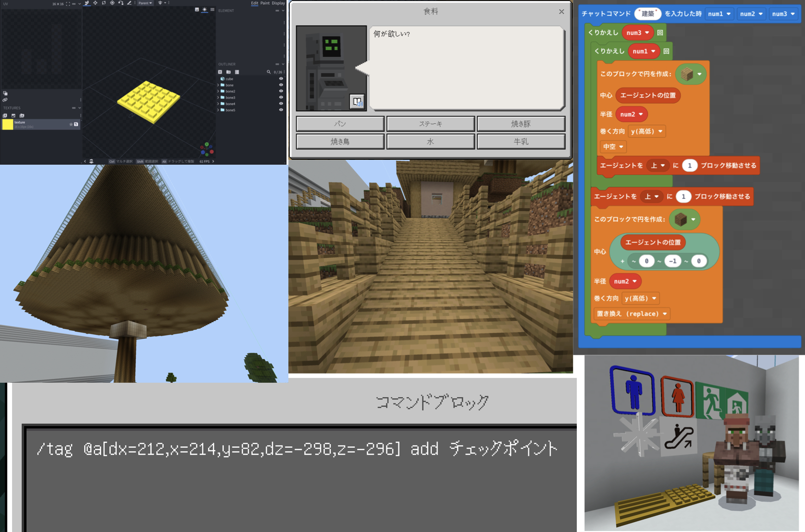This screenshot has height=532, width=805.
Task: Click the command block text input field
Action: point(301,479)
